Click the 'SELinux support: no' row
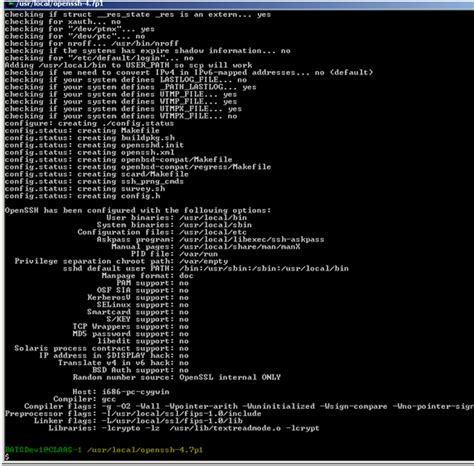The height and width of the screenshot is (466, 474). pos(143,305)
